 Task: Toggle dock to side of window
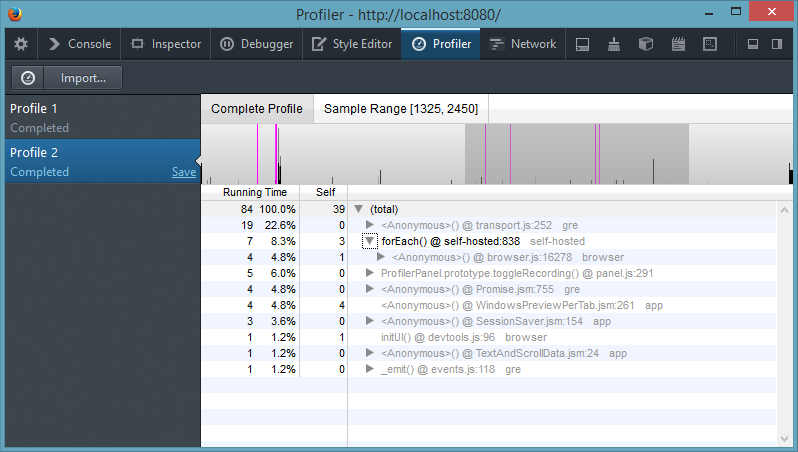777,44
